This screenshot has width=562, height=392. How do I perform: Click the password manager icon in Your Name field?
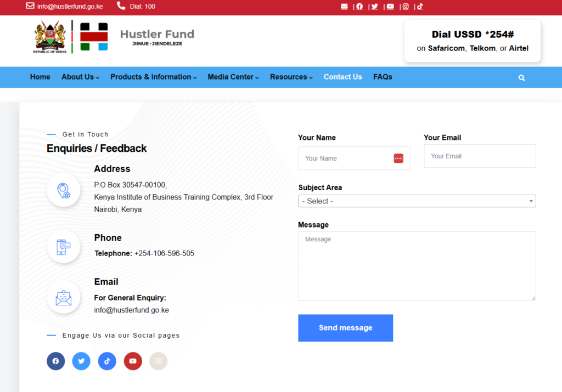click(398, 158)
